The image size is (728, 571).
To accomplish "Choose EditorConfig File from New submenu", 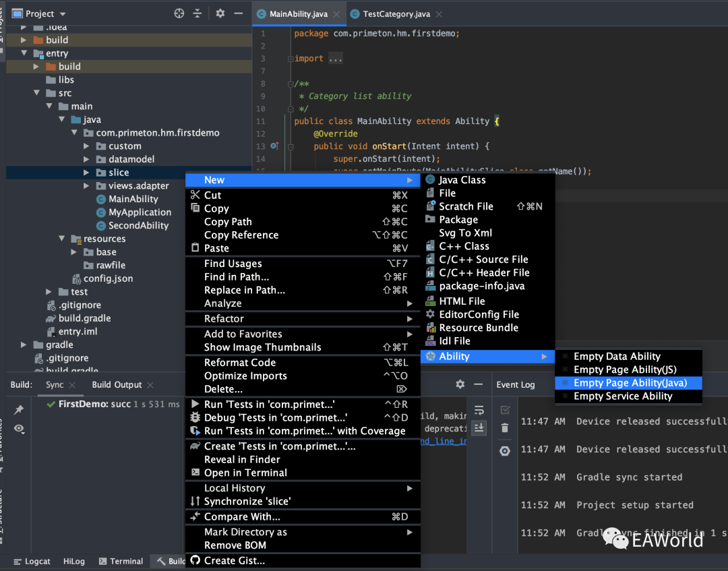I will (x=487, y=314).
